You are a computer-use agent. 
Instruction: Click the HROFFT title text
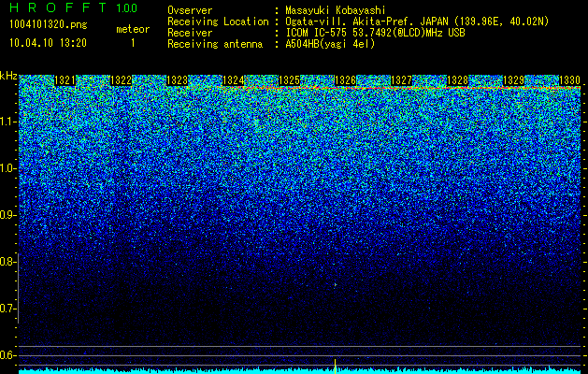coord(58,7)
